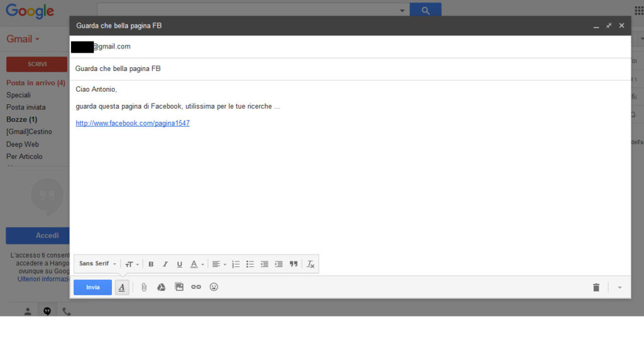The image size is (644, 338).
Task: Open the search options dropdown arrow
Action: click(402, 11)
